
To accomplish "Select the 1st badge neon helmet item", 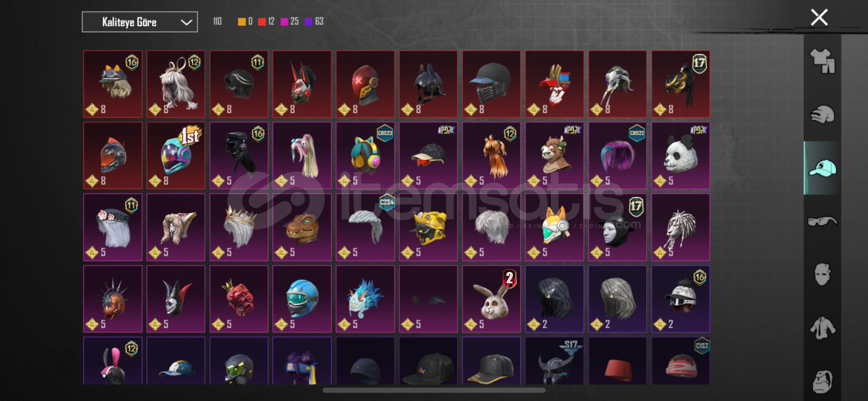I will point(176,156).
